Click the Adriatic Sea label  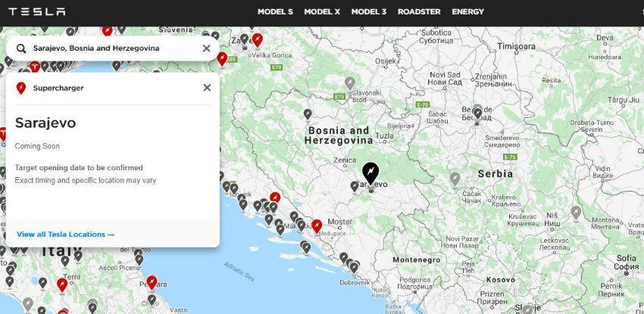point(239,271)
